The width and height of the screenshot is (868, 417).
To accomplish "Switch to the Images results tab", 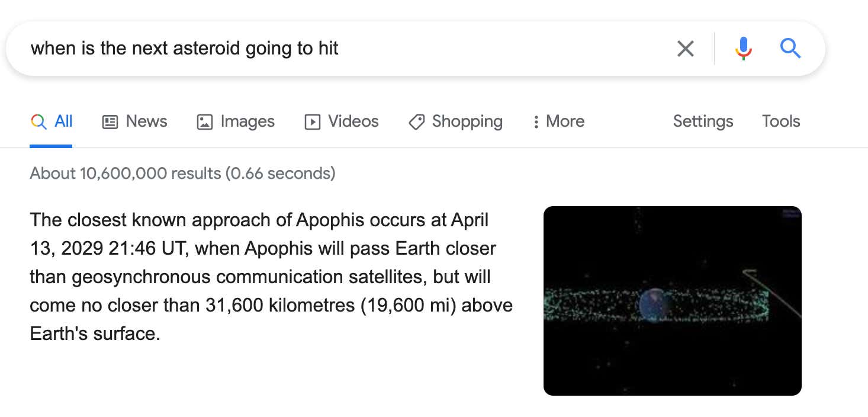I will (x=236, y=121).
